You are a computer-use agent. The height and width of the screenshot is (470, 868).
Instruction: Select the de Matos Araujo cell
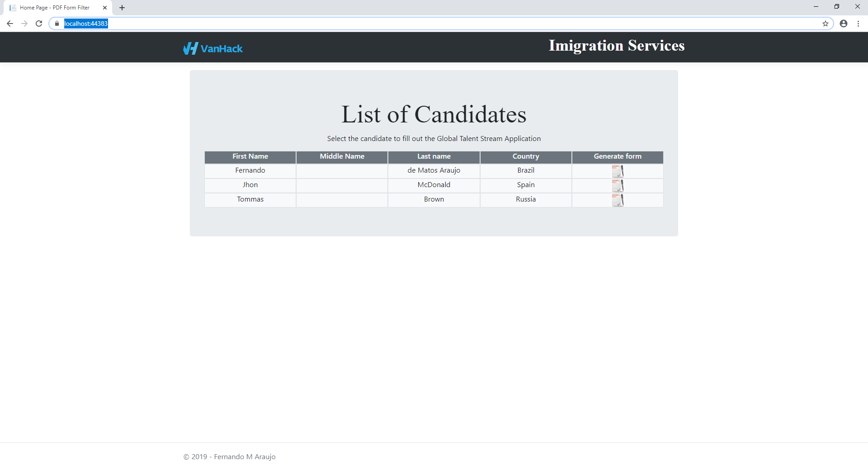click(434, 170)
